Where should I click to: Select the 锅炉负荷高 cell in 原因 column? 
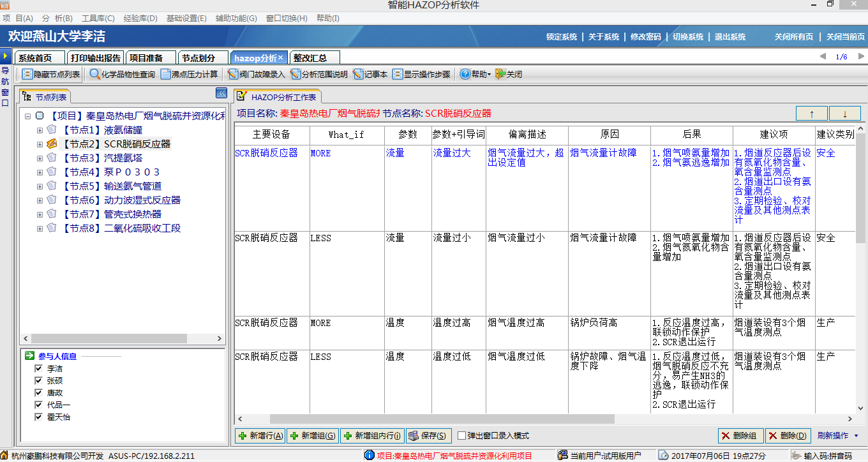click(610, 333)
